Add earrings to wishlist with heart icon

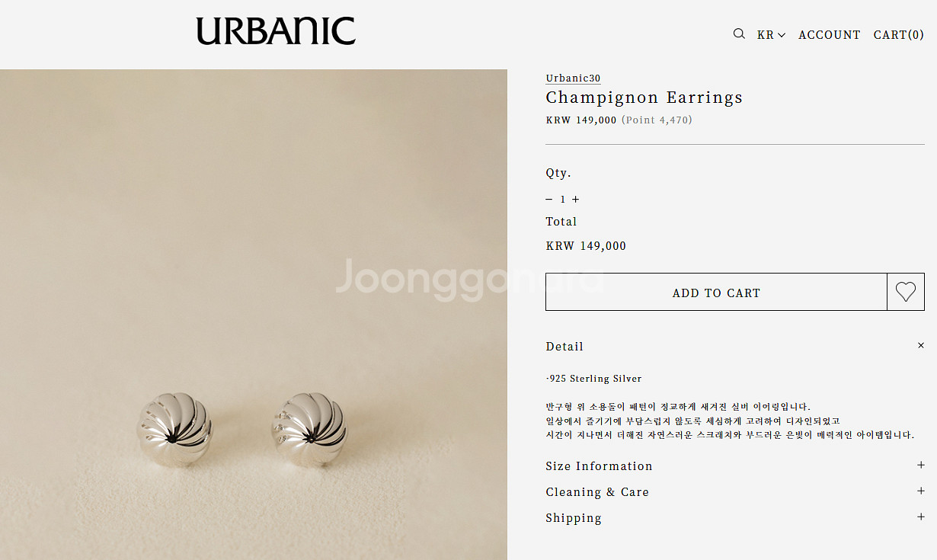click(906, 292)
